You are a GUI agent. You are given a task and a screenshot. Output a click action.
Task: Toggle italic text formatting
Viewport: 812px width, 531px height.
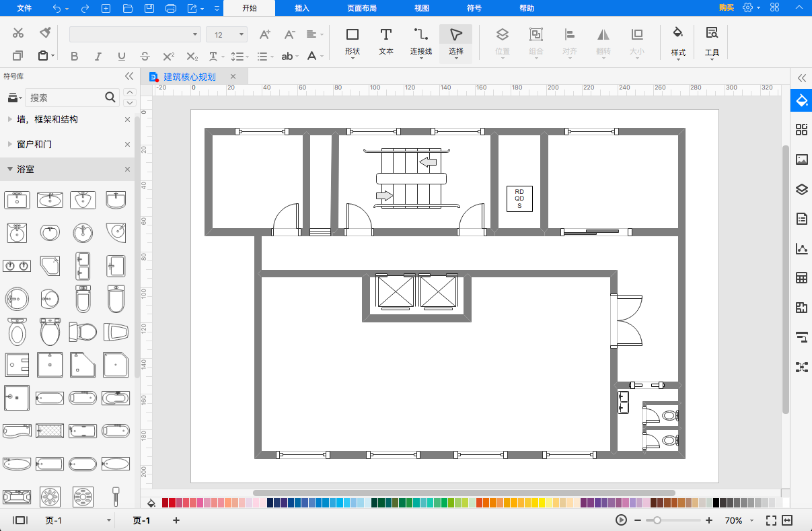[98, 57]
